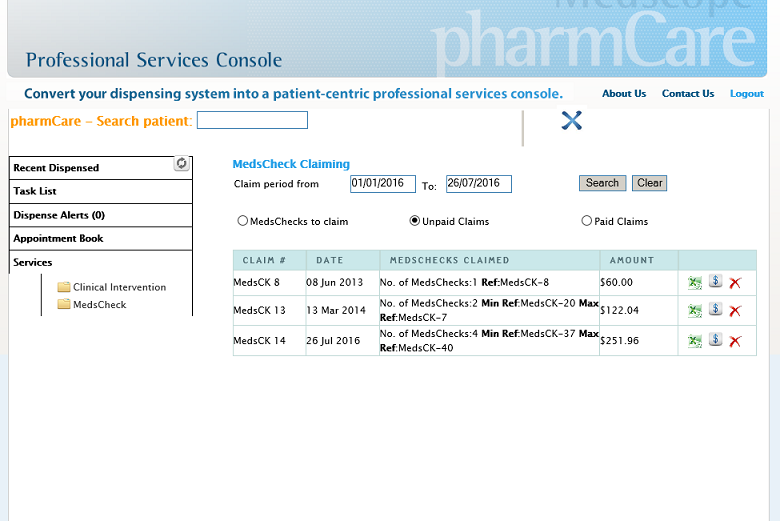Delete claim MedsCK 14
The image size is (780, 521).
point(735,341)
